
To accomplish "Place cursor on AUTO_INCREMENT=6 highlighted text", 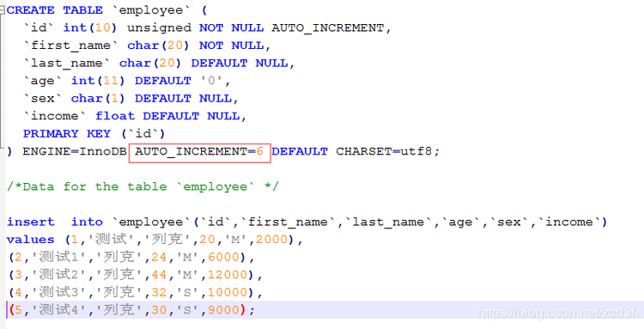I will pos(199,151).
